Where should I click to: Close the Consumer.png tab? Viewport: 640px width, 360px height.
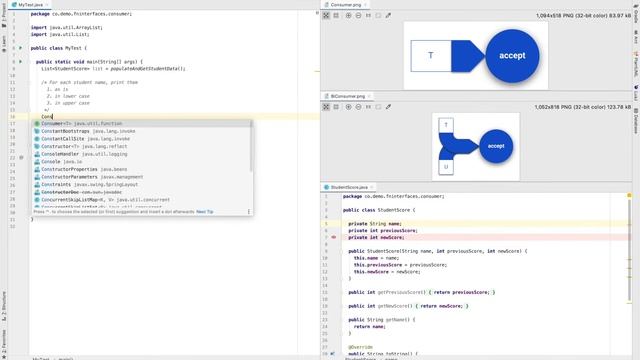[366, 4]
